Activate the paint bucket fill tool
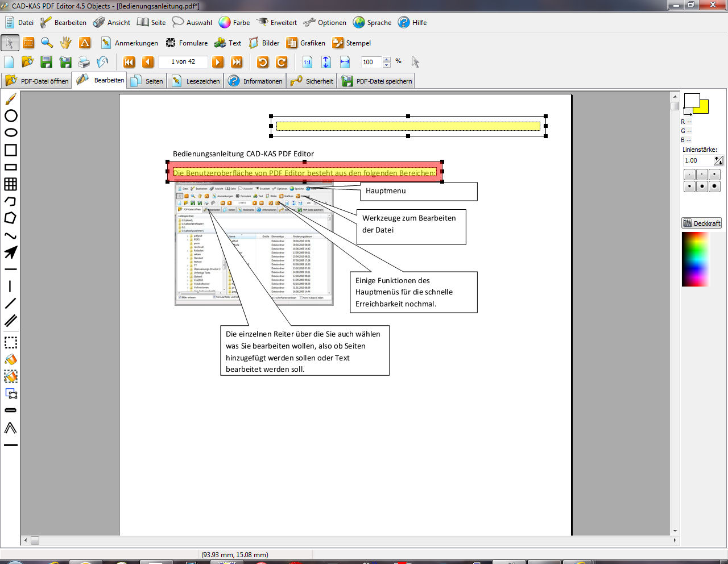 (11, 359)
